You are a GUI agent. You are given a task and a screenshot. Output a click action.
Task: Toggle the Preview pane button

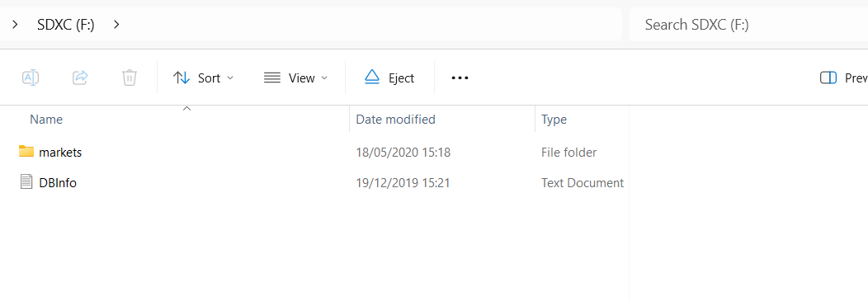coord(843,78)
